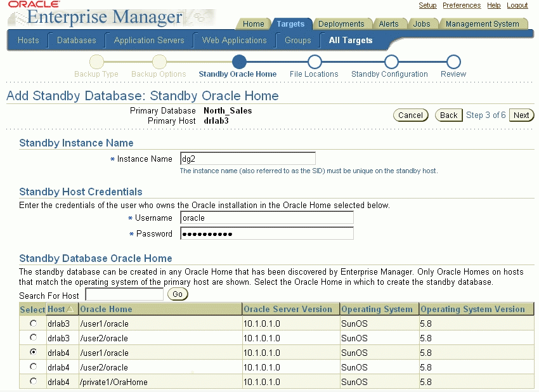
Task: Click Go to search hosts
Action: coord(178,294)
